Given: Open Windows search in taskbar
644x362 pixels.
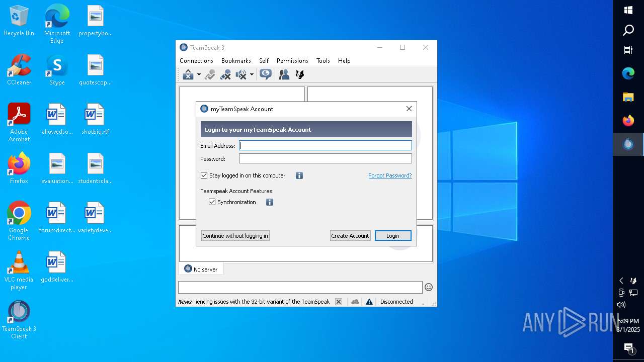Looking at the screenshot, I should (628, 30).
